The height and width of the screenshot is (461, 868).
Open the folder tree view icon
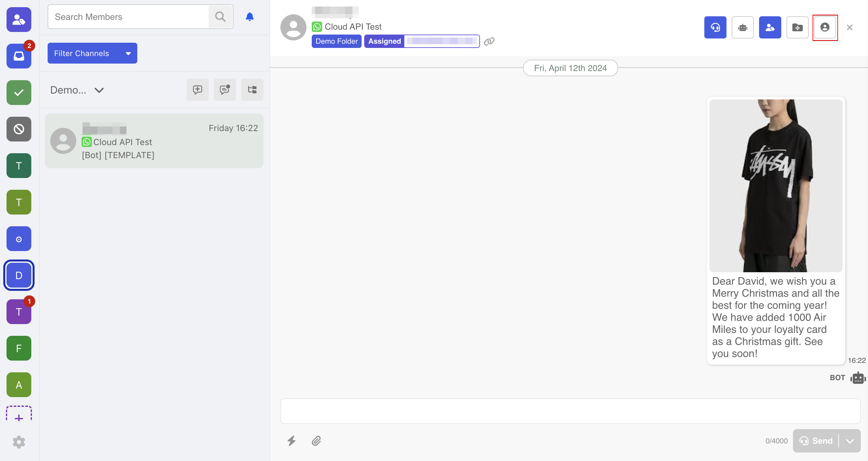pyautogui.click(x=252, y=90)
